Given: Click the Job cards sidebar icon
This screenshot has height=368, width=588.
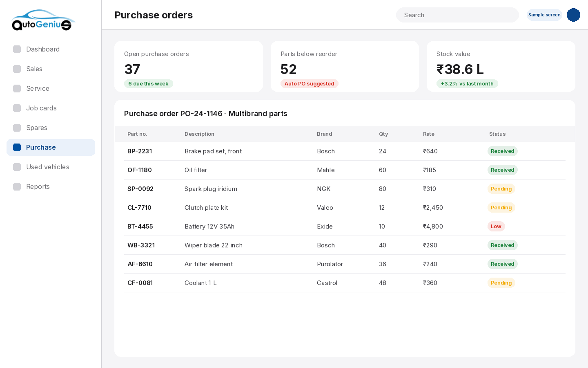Looking at the screenshot, I should coord(17,108).
